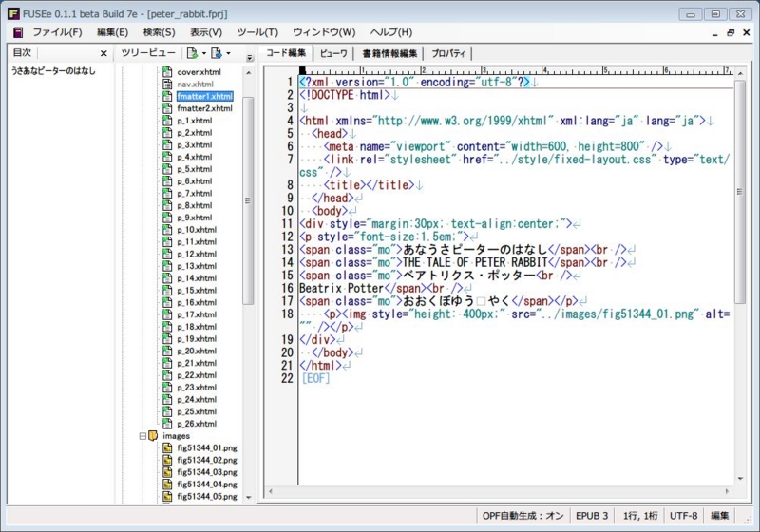Click the fig51344_04.png image icon
This screenshot has height=532, width=760.
click(167, 484)
